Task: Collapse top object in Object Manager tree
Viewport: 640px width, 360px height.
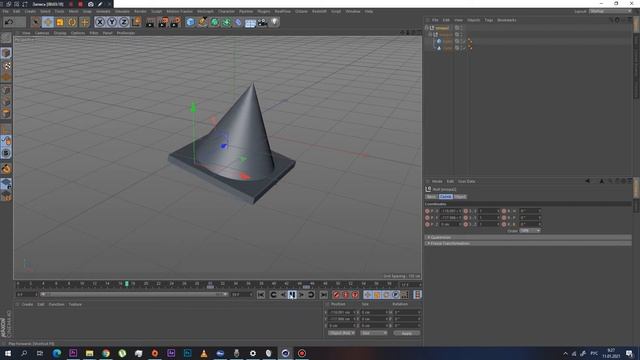Action: [427, 28]
